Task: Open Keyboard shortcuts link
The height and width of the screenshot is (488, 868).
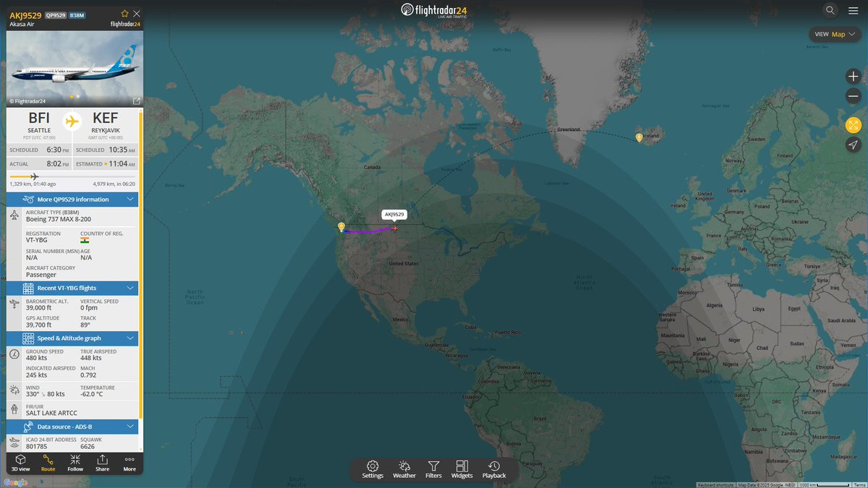Action: tap(715, 484)
